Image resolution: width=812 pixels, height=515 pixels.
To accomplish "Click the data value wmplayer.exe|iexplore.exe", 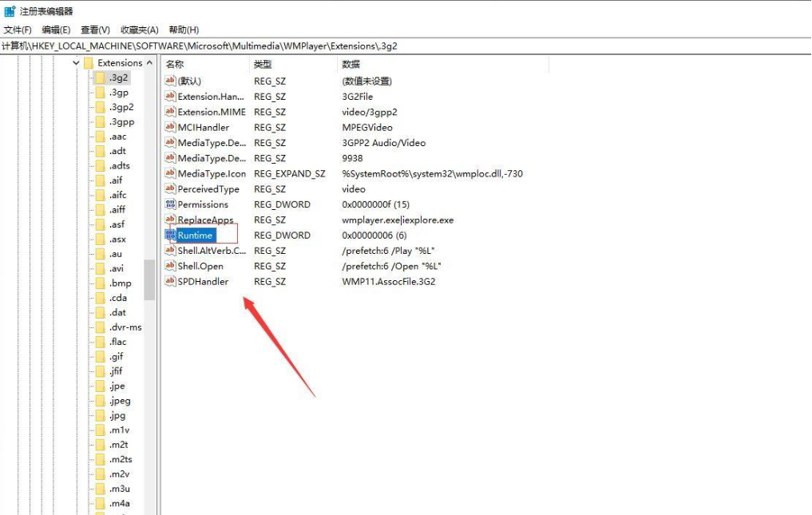I will (x=398, y=220).
